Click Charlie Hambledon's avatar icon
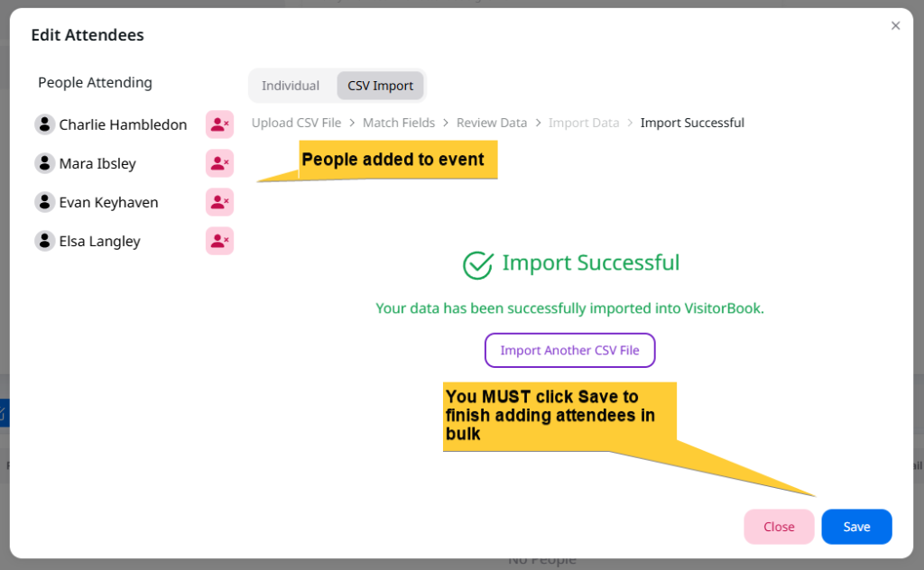 point(45,124)
